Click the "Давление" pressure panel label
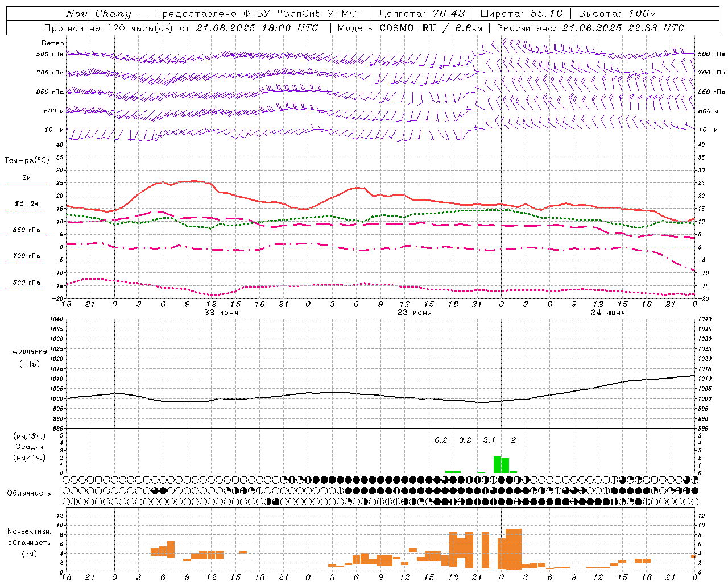Viewport: 728px width, 582px height. click(30, 351)
